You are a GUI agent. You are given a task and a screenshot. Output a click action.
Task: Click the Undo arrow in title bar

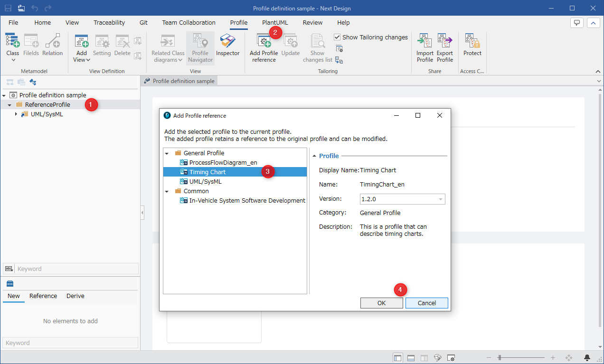coord(35,8)
